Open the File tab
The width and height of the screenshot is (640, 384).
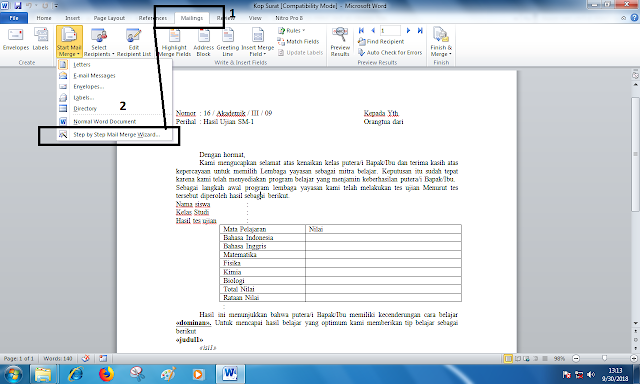pyautogui.click(x=14, y=18)
